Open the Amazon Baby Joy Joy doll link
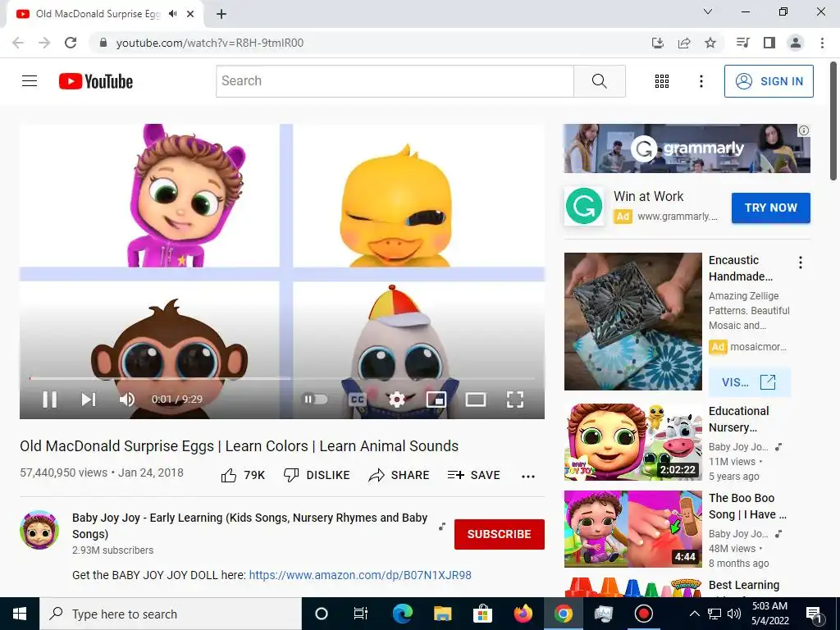Viewport: 840px width, 630px height. click(360, 575)
